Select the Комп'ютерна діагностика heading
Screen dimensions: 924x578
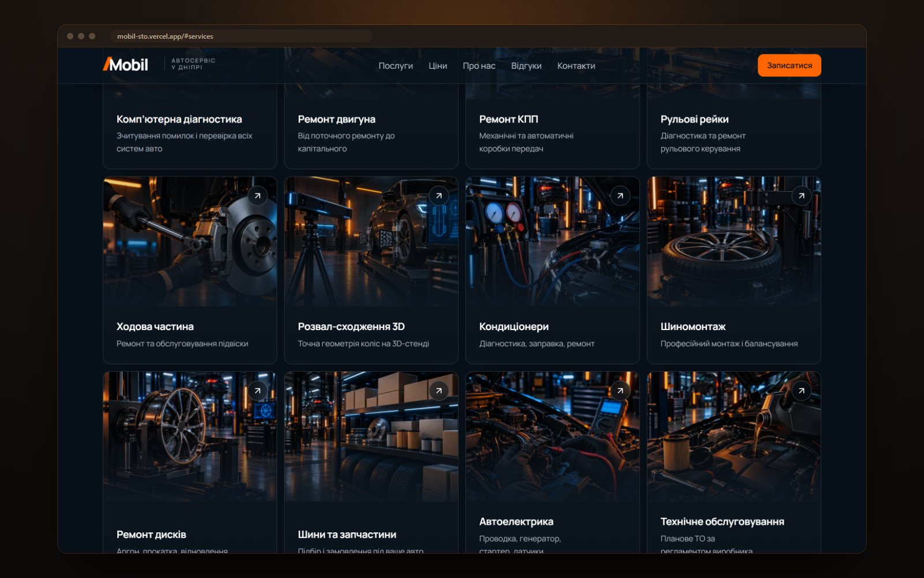pos(179,119)
